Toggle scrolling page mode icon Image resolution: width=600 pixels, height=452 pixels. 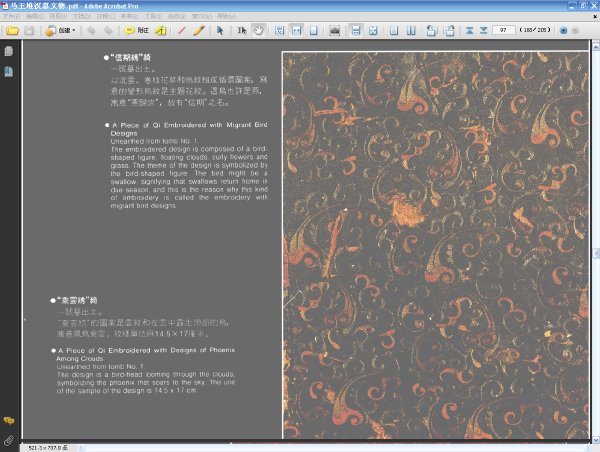point(356,31)
